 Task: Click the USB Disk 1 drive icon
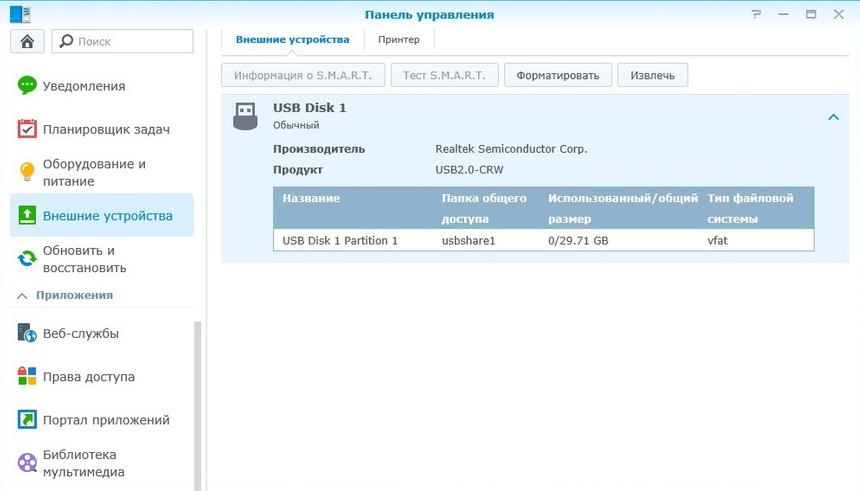coord(245,116)
